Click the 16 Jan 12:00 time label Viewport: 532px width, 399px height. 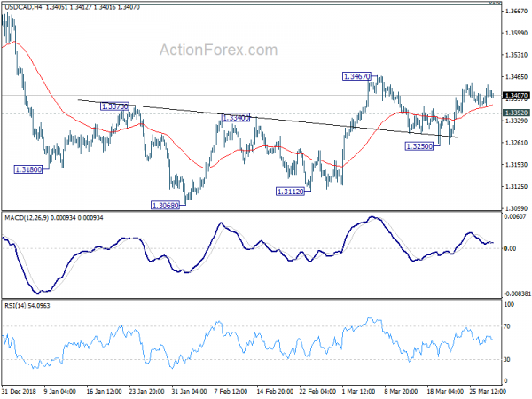pos(104,391)
